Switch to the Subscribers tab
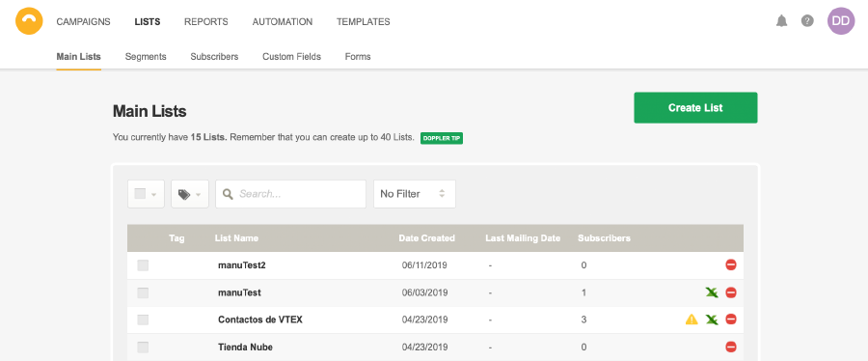868x361 pixels. pyautogui.click(x=214, y=57)
